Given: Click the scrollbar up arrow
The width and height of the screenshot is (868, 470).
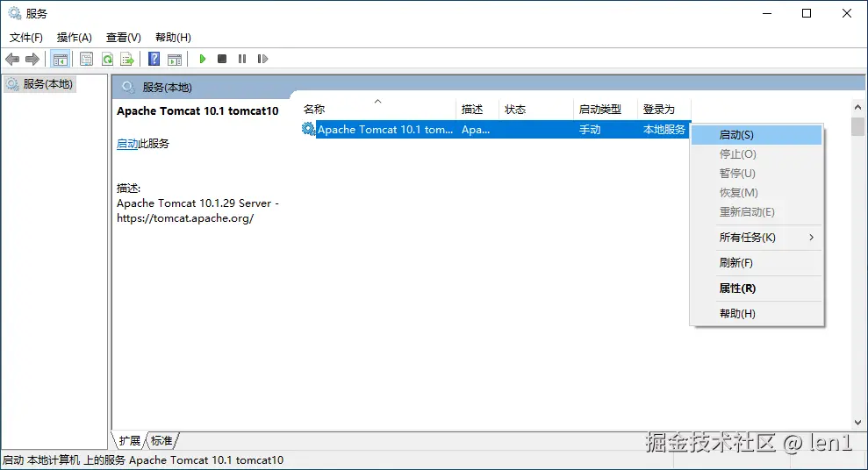Looking at the screenshot, I should click(x=857, y=108).
